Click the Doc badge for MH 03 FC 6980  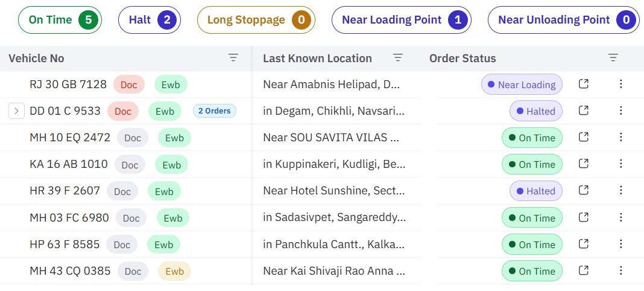pyautogui.click(x=131, y=218)
